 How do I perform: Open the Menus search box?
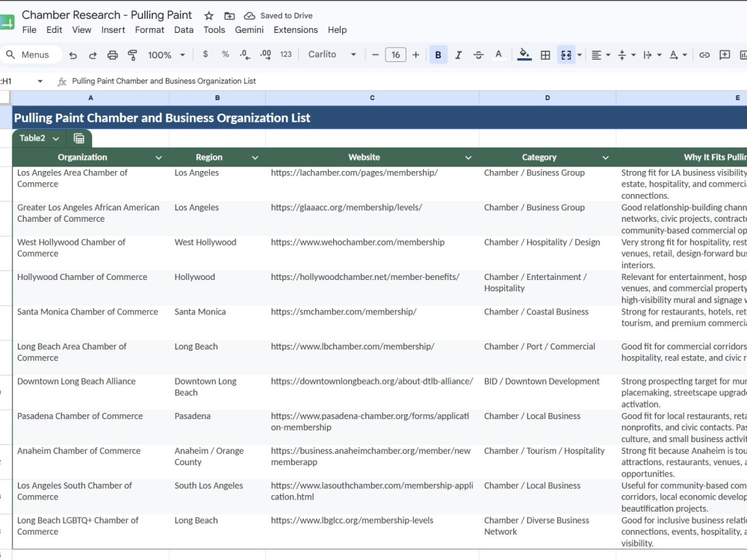coord(31,55)
